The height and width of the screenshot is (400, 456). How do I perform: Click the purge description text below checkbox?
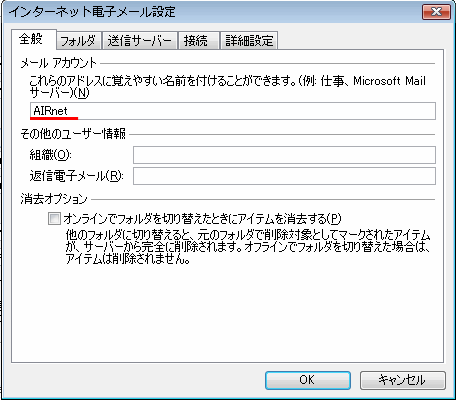(x=248, y=247)
